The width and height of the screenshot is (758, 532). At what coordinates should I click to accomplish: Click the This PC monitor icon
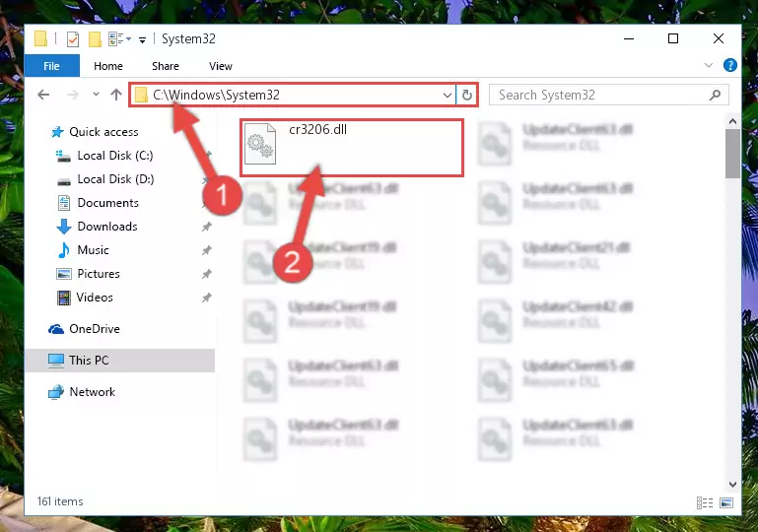coord(56,361)
